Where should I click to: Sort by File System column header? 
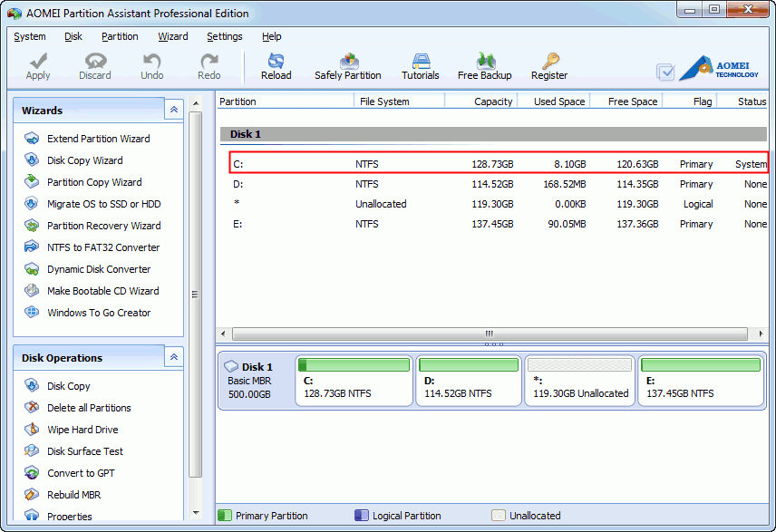(400, 102)
